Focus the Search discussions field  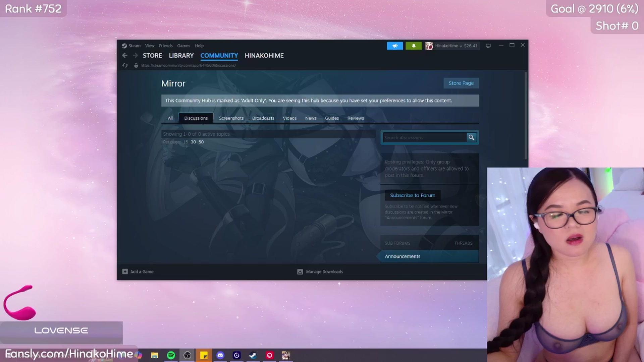pyautogui.click(x=425, y=137)
